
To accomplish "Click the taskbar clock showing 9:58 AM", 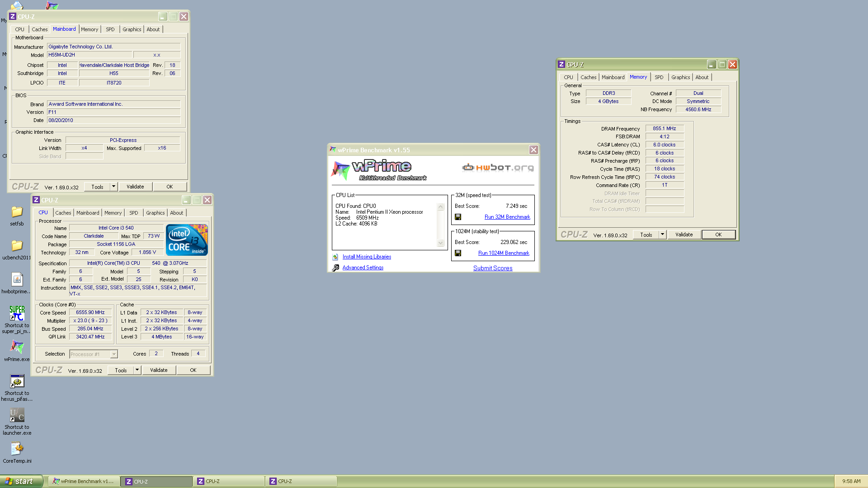I will click(851, 481).
